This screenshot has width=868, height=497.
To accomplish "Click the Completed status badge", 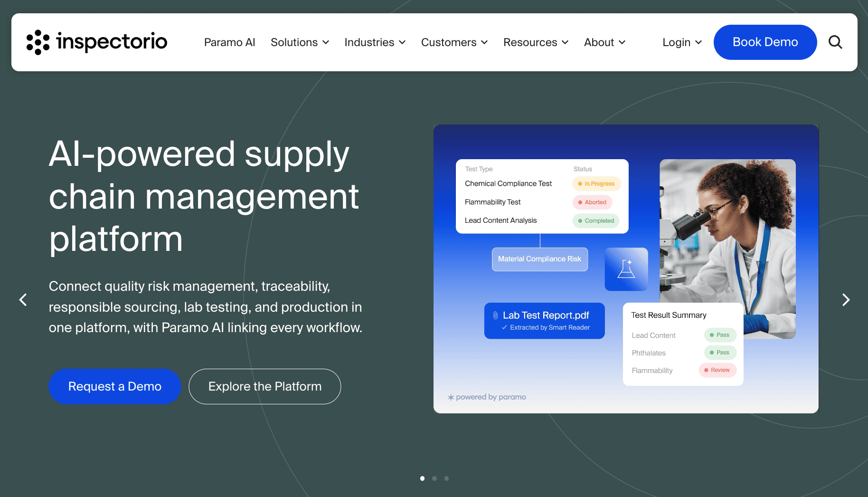I will pyautogui.click(x=596, y=221).
